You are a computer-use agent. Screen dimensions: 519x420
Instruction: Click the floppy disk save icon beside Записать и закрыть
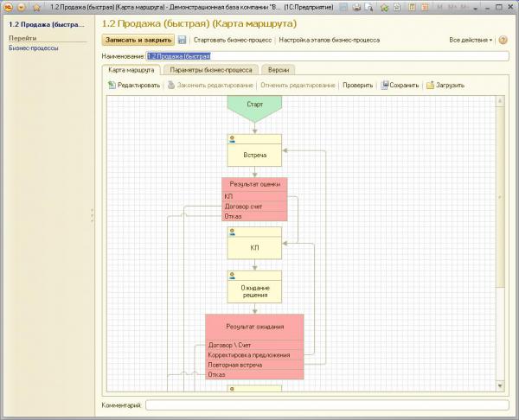coord(183,40)
